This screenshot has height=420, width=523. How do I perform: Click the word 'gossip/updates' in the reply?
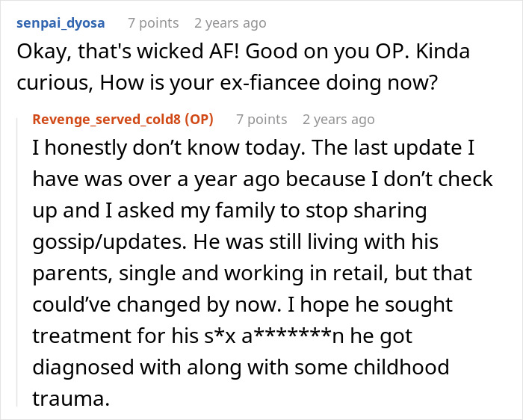click(x=109, y=241)
